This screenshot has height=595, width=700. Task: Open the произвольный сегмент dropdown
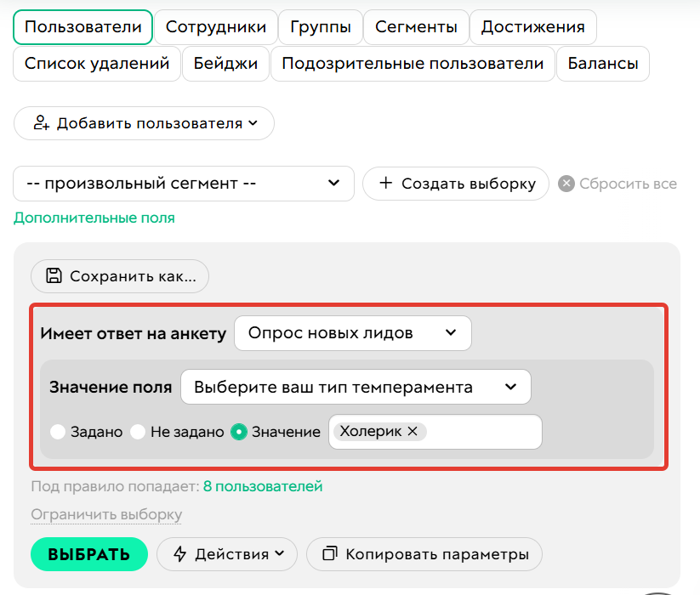click(x=183, y=184)
